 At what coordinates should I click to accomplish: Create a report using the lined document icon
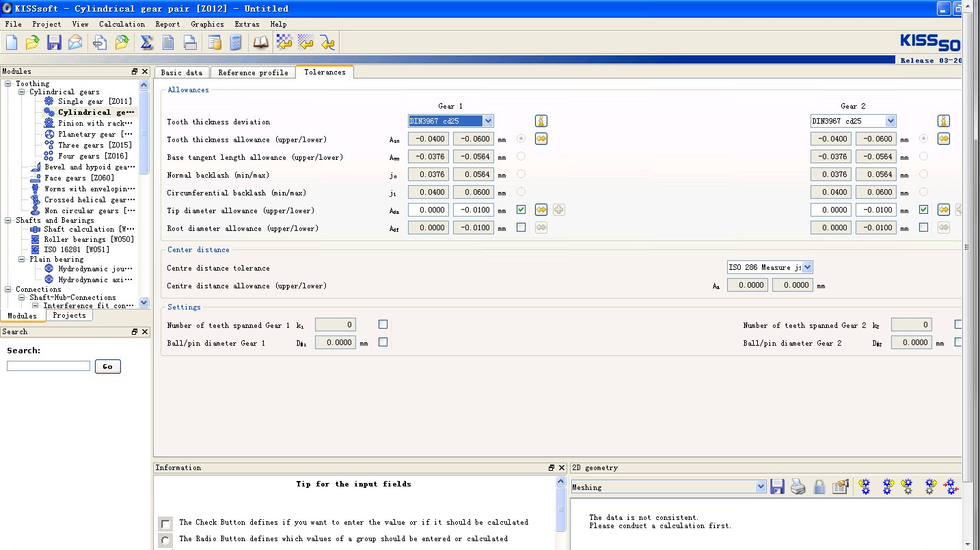point(168,42)
